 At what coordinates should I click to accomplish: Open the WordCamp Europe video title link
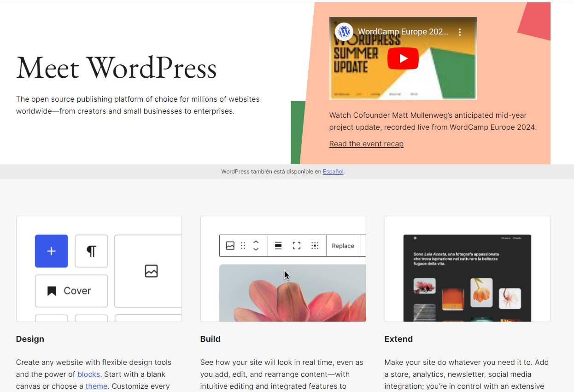(x=403, y=32)
